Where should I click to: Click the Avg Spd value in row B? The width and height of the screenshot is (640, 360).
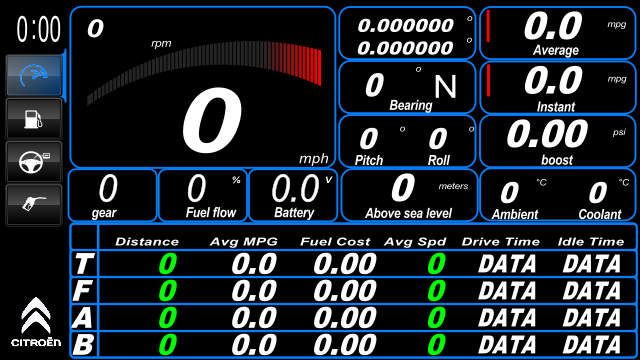tap(436, 344)
